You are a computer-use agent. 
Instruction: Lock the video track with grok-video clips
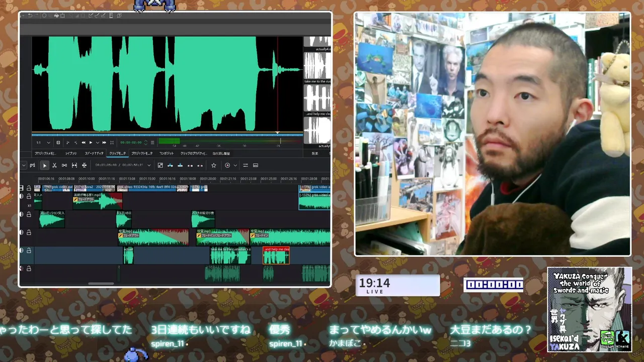(29, 188)
